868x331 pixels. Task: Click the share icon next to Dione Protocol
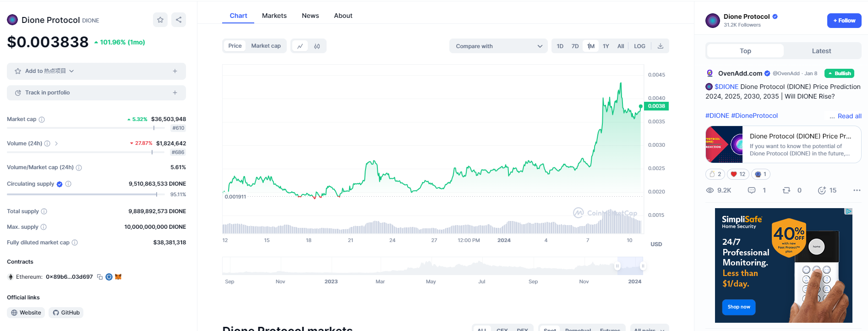(x=179, y=20)
